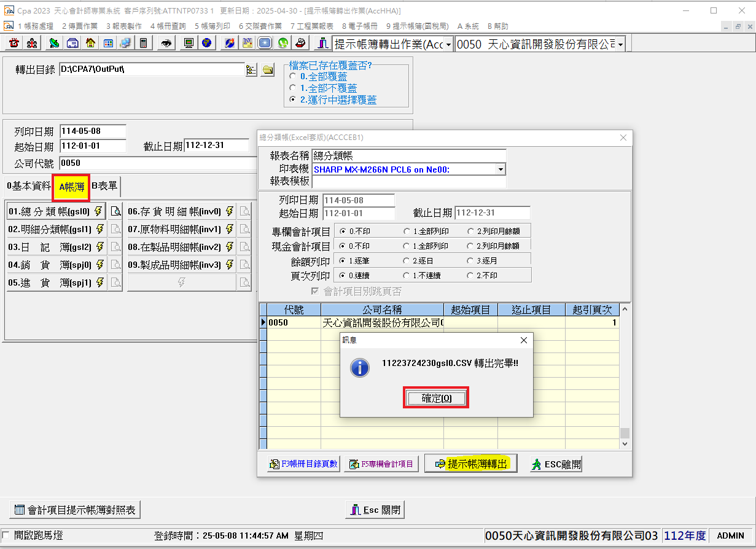Click preview icon next to 01.總分類帳
The width and height of the screenshot is (756, 549).
[115, 211]
